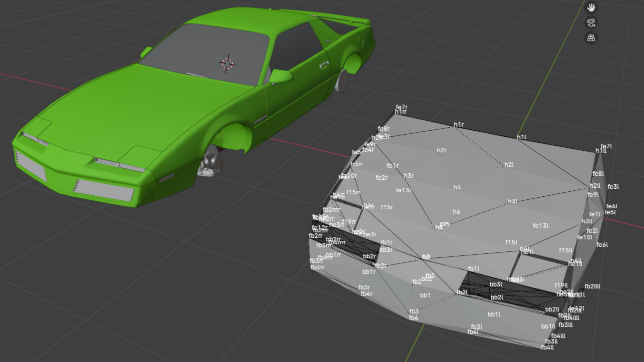Click the 3D cursor on the windshield
Screen dimensions: 644x362
coord(227,63)
